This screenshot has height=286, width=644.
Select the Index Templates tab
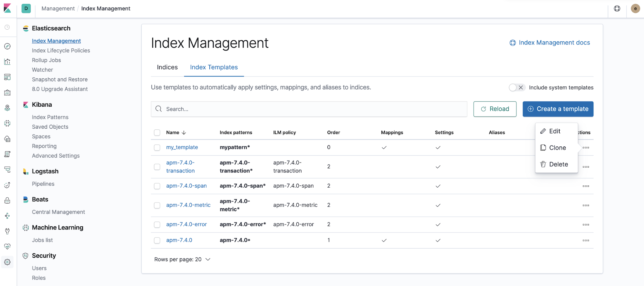tap(214, 67)
